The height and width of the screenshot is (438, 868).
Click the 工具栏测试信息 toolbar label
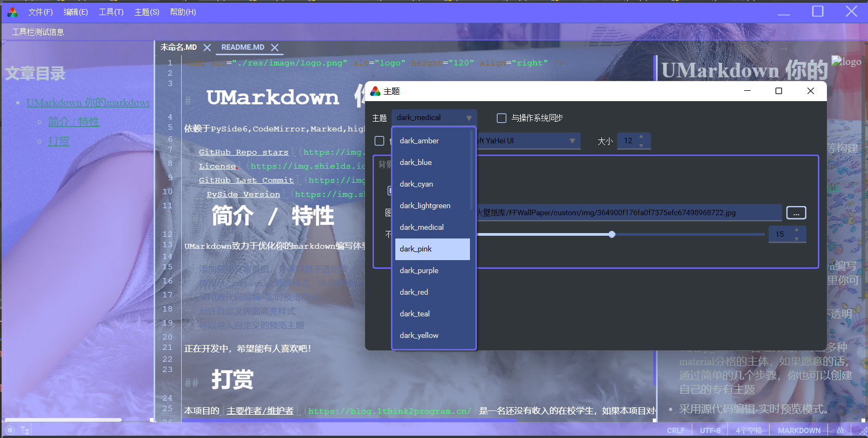click(38, 32)
